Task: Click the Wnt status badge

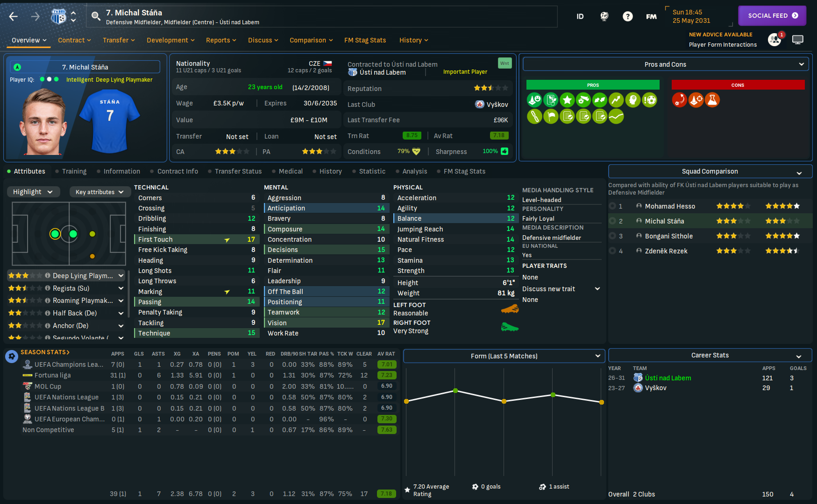Action: click(x=505, y=63)
